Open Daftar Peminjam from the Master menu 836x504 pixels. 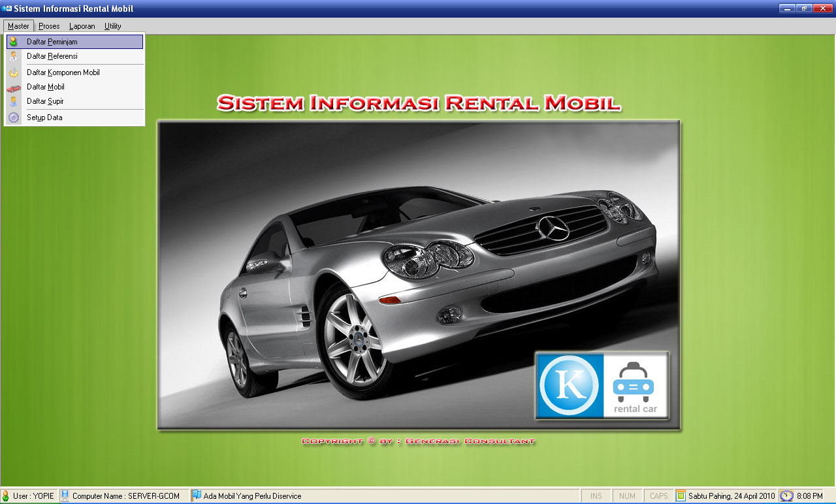[52, 42]
